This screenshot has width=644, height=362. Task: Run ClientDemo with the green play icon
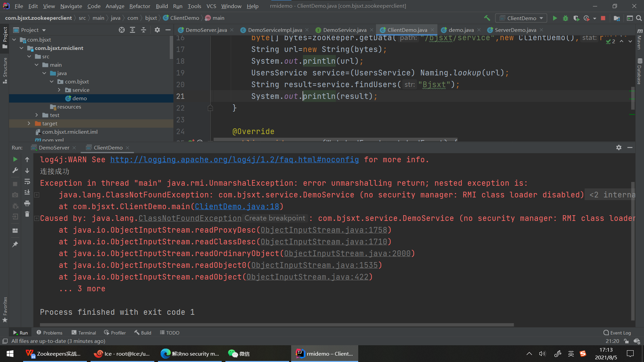(555, 18)
